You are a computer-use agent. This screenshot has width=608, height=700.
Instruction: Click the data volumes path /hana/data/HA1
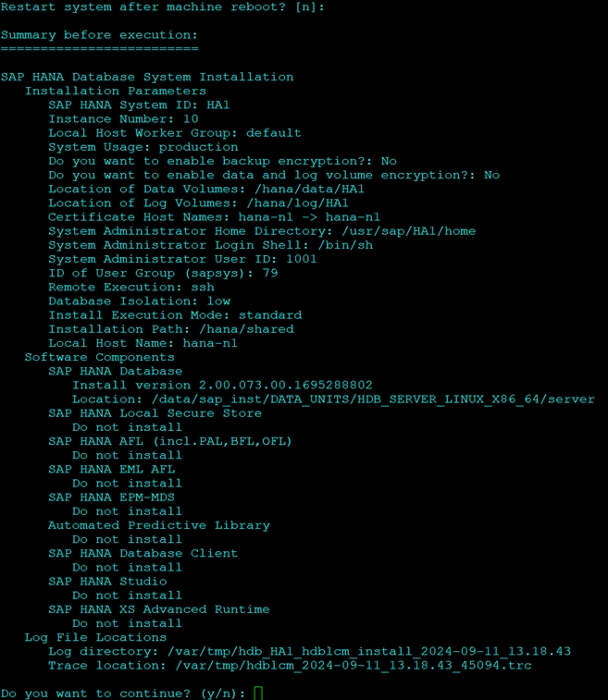click(309, 189)
